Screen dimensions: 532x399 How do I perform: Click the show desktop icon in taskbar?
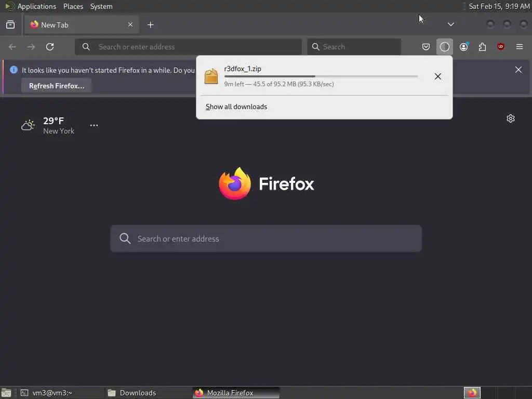[x=6, y=393]
